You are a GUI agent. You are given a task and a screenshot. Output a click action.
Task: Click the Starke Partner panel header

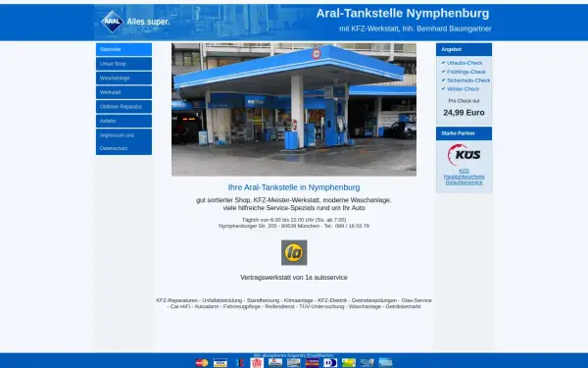(464, 133)
